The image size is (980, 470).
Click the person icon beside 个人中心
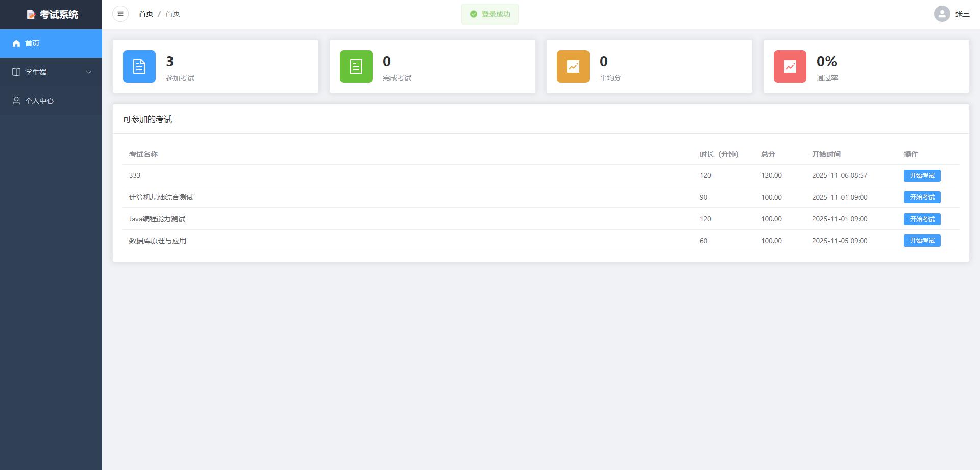16,101
